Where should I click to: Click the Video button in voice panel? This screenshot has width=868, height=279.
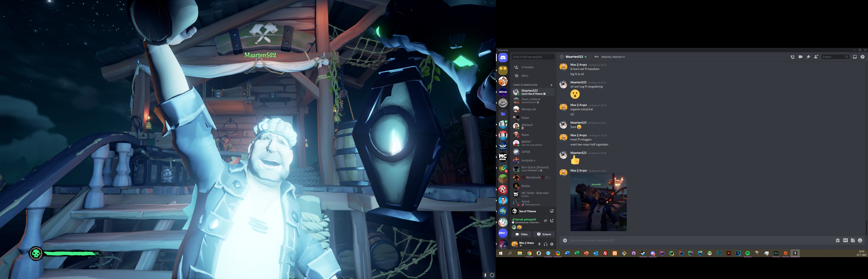coord(521,234)
